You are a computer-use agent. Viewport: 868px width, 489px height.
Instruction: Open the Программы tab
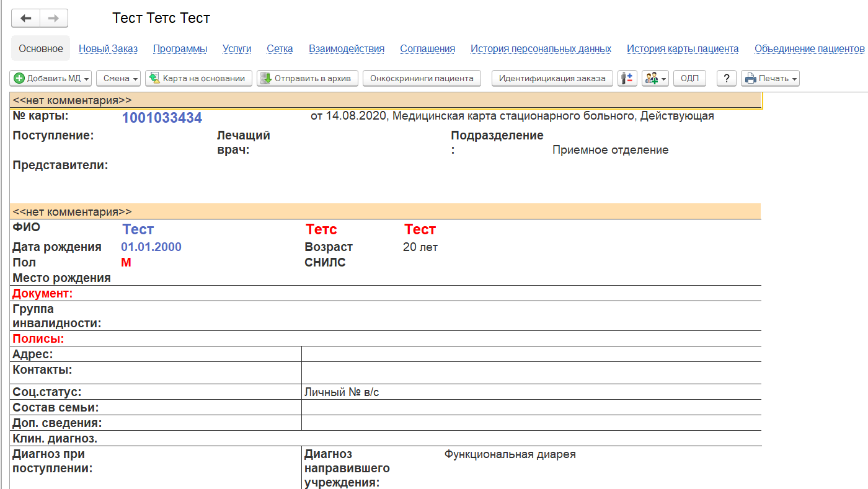coord(180,48)
